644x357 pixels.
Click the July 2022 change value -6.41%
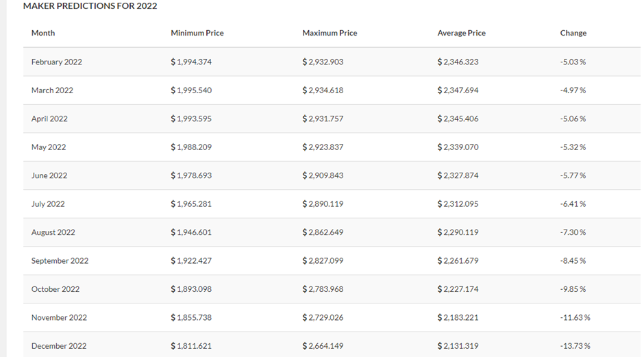(x=573, y=204)
